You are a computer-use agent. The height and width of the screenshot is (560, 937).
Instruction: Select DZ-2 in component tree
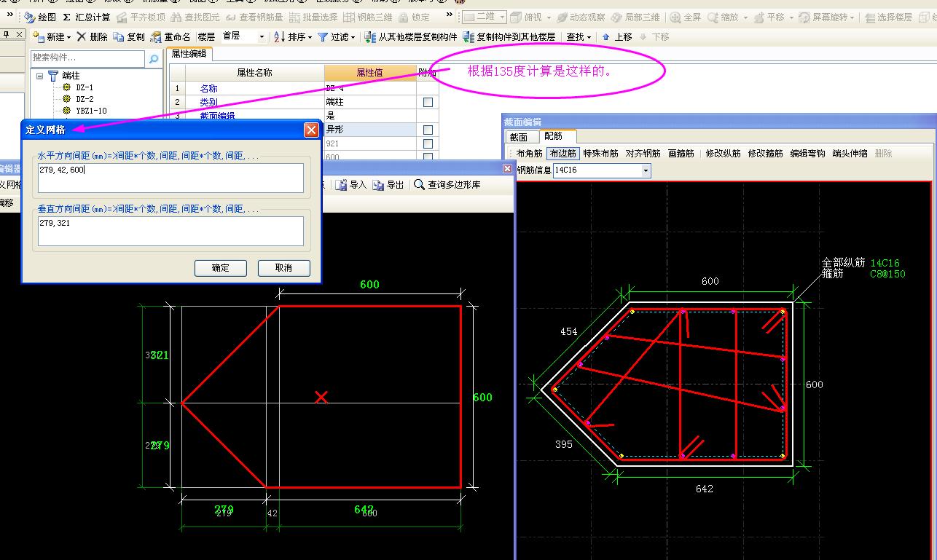click(x=85, y=99)
